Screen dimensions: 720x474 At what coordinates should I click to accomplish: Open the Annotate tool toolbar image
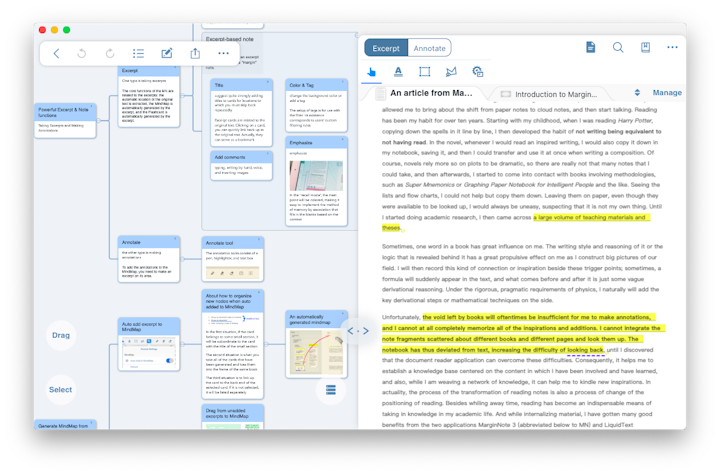[232, 273]
